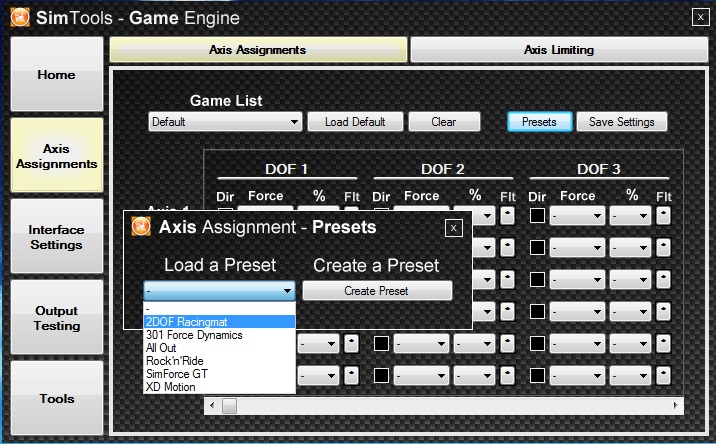Choose the blank dash preset entry
The width and height of the screenshot is (716, 444).
[219, 309]
